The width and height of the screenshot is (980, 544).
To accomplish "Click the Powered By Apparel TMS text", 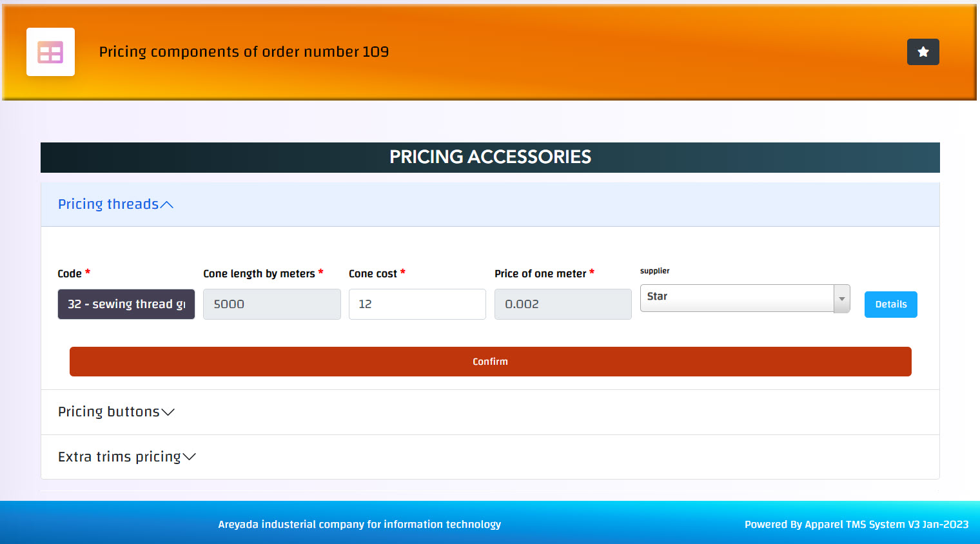I will (x=856, y=525).
